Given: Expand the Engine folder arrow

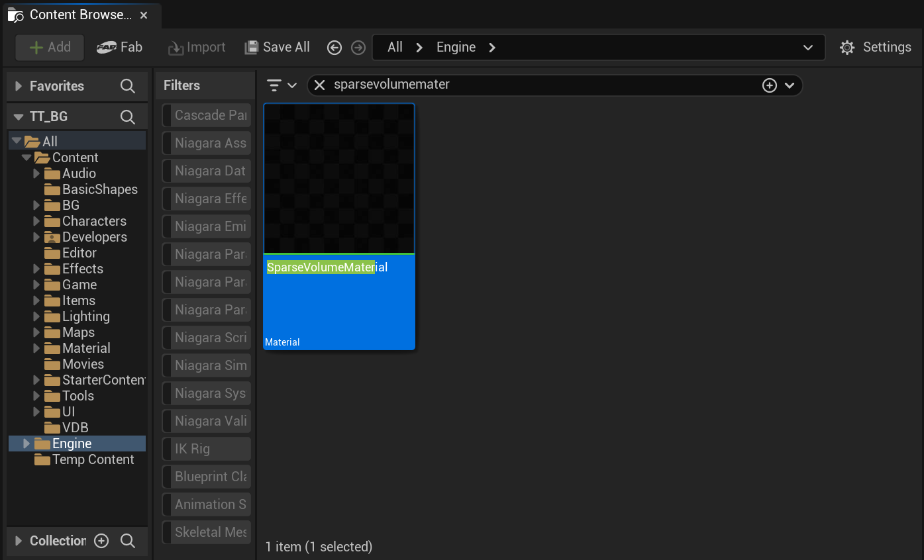Looking at the screenshot, I should pyautogui.click(x=26, y=443).
